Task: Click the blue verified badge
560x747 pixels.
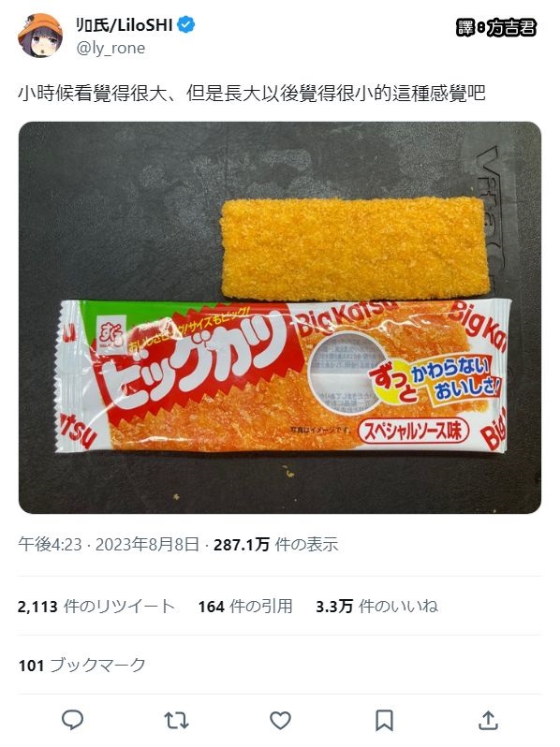Action: 185,24
